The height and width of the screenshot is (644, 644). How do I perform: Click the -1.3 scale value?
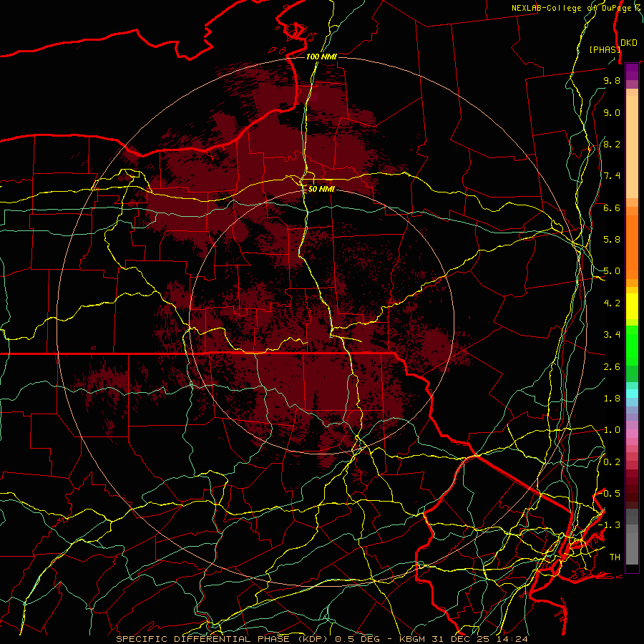[609, 525]
